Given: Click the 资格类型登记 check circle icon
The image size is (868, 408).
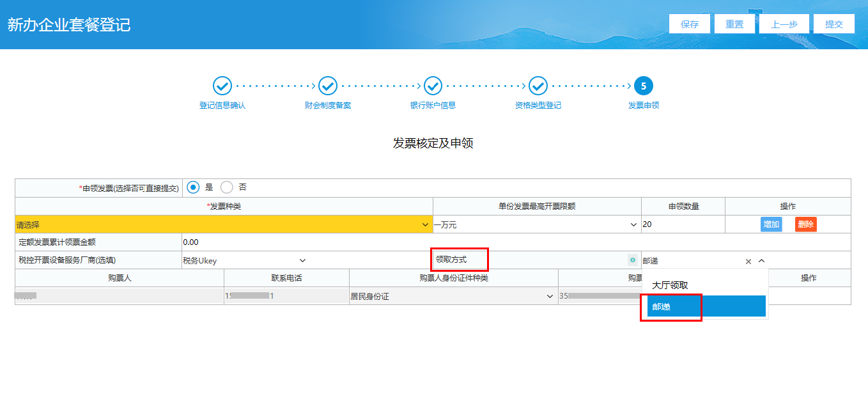Looking at the screenshot, I should pyautogui.click(x=538, y=86).
